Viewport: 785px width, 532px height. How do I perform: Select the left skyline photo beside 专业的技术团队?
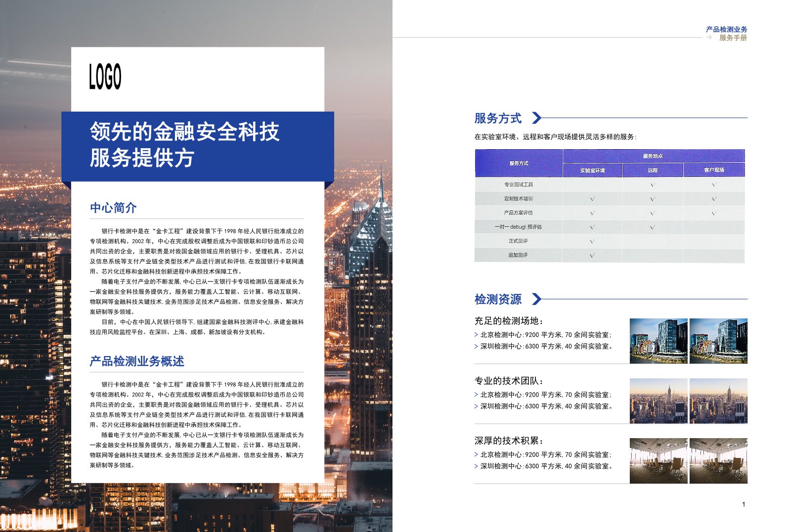[x=658, y=401]
